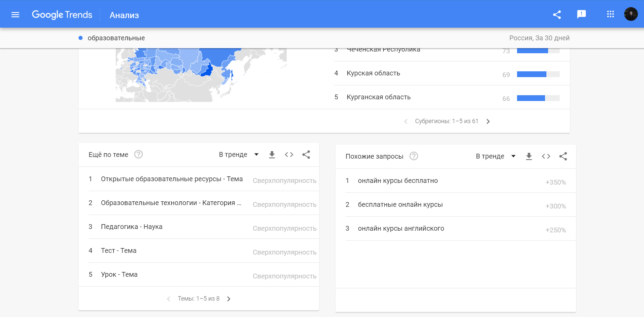The width and height of the screenshot is (644, 317).
Task: Get embed code for Ещё по теме
Action: [289, 155]
